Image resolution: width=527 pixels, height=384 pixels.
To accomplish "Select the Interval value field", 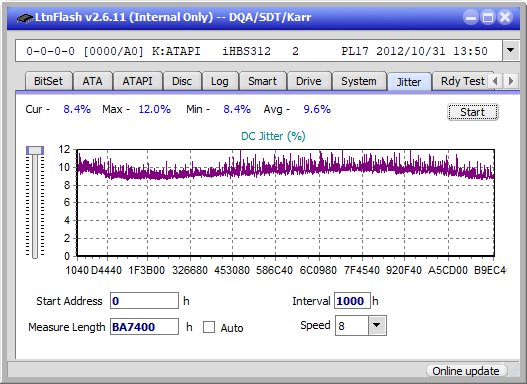I will pos(352,301).
